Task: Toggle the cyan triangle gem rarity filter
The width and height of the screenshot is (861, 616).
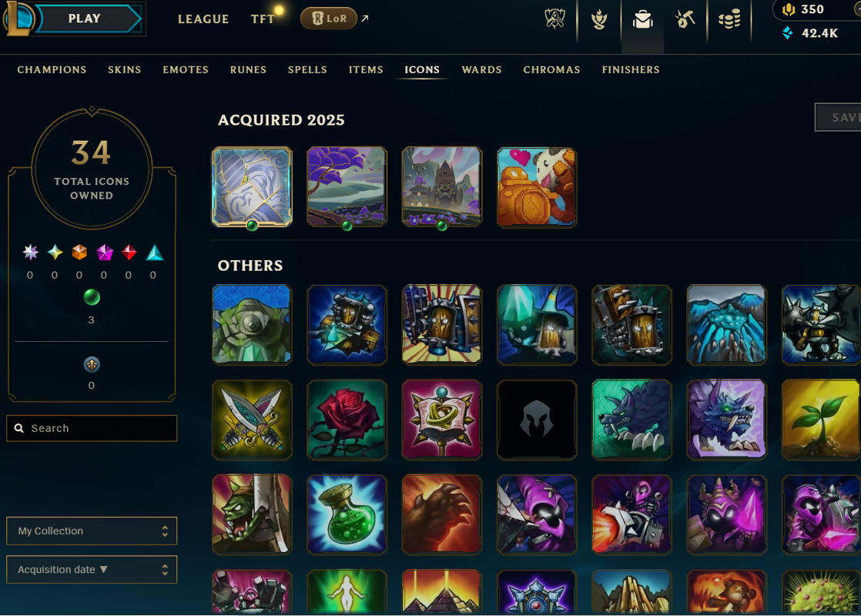Action: [155, 253]
